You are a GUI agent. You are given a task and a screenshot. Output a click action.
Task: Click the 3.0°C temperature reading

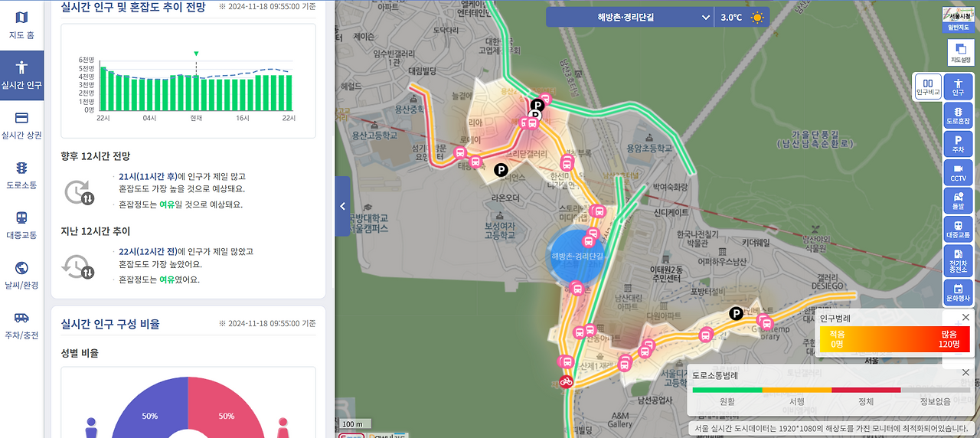click(731, 18)
